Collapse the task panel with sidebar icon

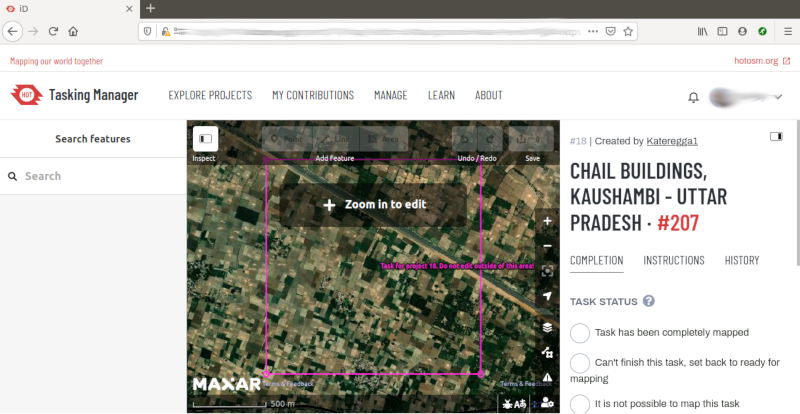776,136
